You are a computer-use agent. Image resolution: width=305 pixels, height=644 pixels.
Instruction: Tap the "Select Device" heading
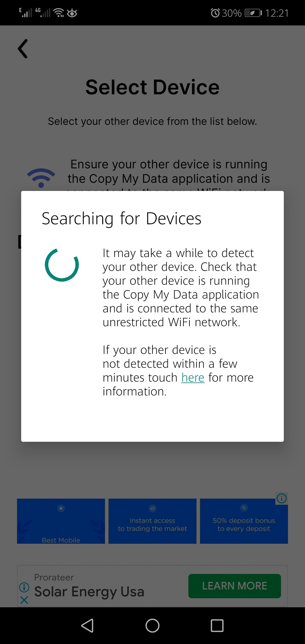point(152,87)
